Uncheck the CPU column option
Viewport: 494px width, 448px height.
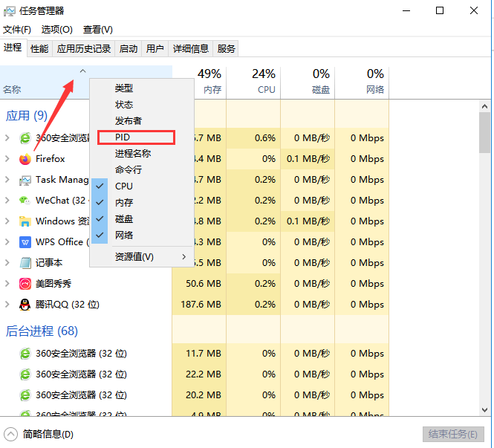click(123, 186)
